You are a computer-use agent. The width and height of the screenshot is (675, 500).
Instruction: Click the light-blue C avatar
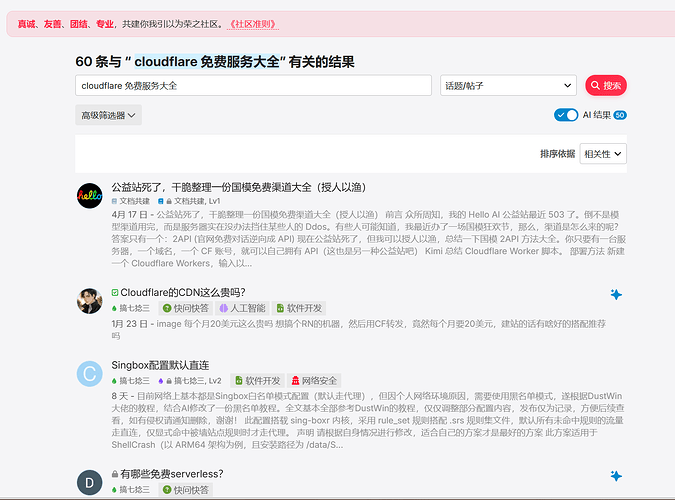(90, 373)
